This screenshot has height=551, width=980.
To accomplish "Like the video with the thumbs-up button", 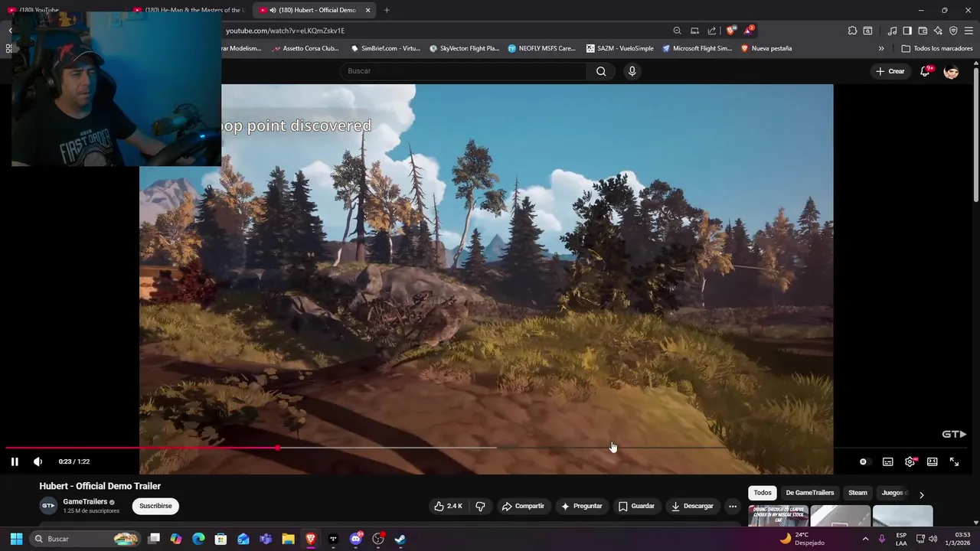I will pyautogui.click(x=448, y=506).
